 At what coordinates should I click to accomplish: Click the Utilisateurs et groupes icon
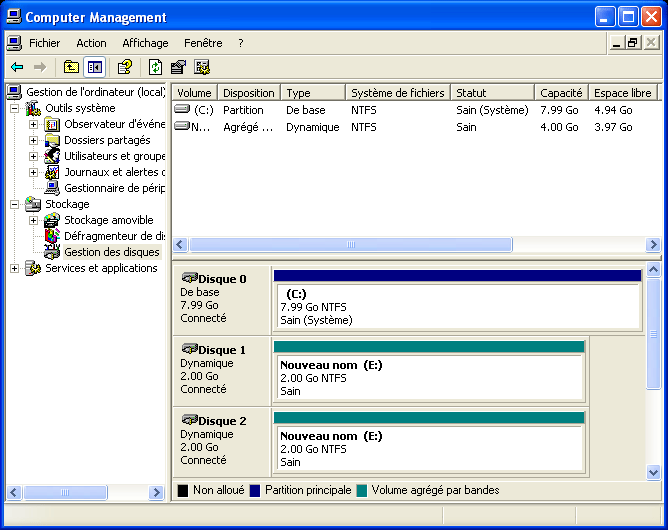point(52,156)
